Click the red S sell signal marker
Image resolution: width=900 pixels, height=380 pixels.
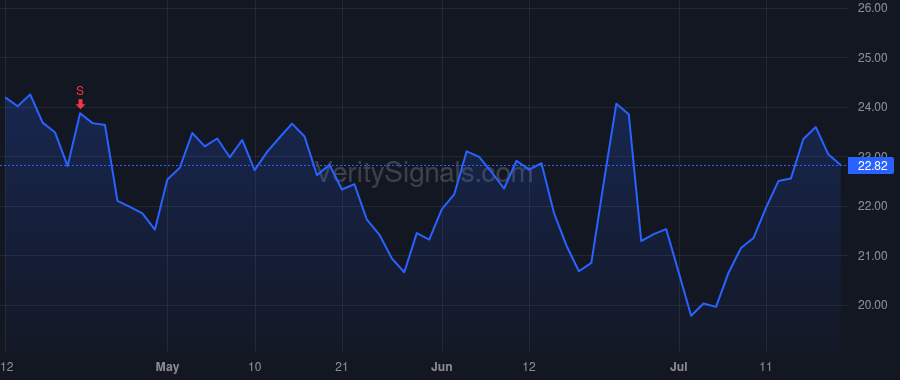pos(80,97)
